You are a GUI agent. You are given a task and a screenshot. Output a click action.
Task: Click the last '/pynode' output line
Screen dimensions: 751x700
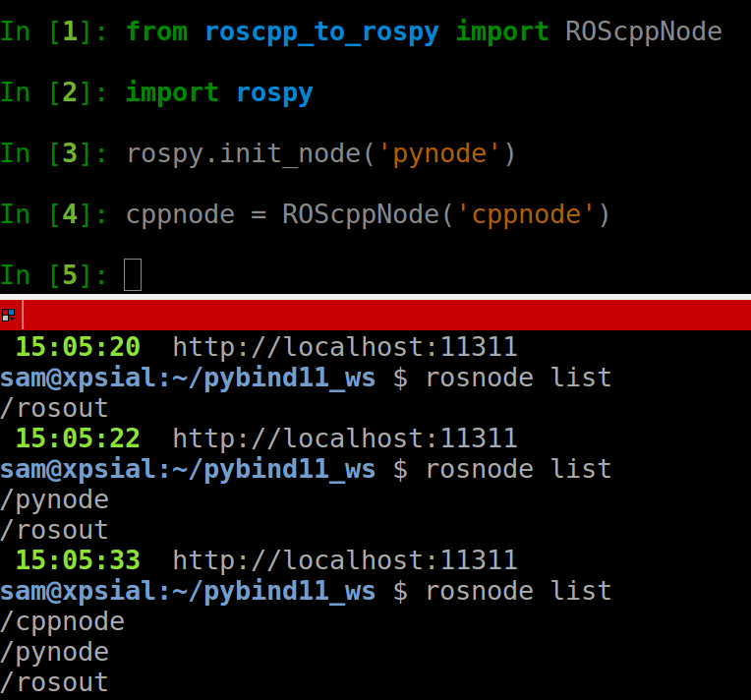click(x=55, y=653)
